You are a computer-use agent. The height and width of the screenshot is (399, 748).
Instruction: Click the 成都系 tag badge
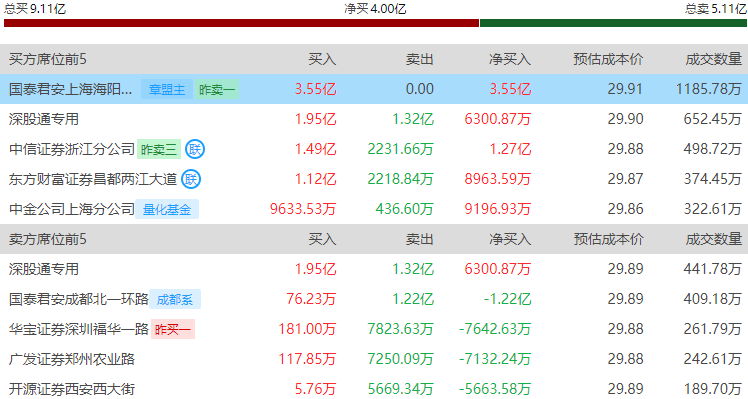175,299
